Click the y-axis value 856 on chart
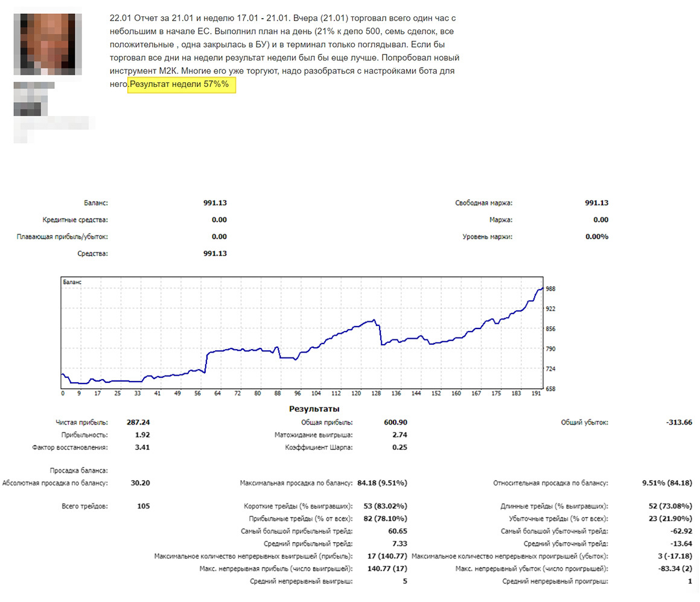The image size is (700, 602). [x=551, y=329]
